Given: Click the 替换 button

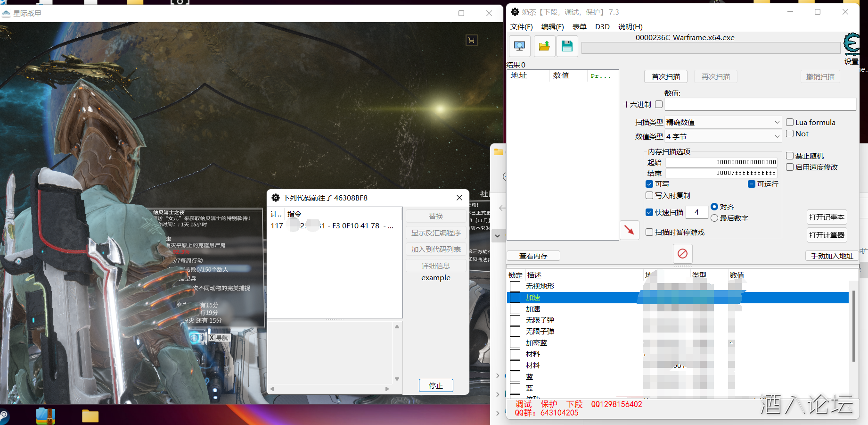Looking at the screenshot, I should pyautogui.click(x=436, y=216).
